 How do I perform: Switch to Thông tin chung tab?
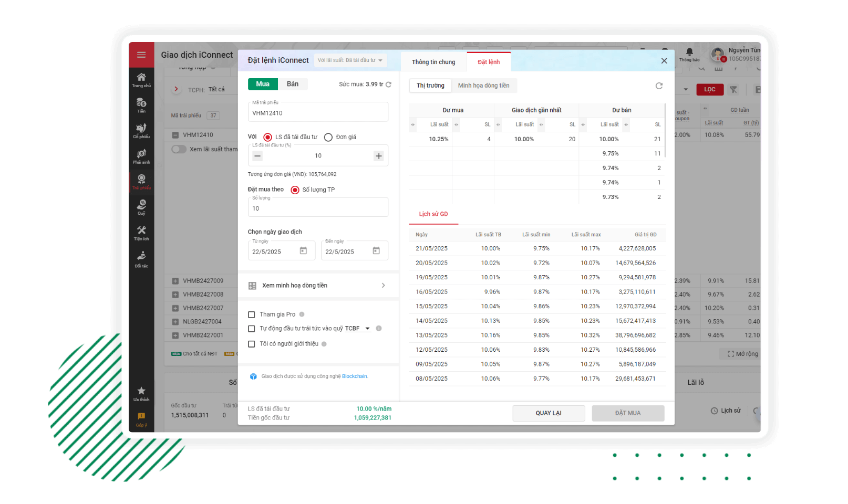[x=433, y=62]
